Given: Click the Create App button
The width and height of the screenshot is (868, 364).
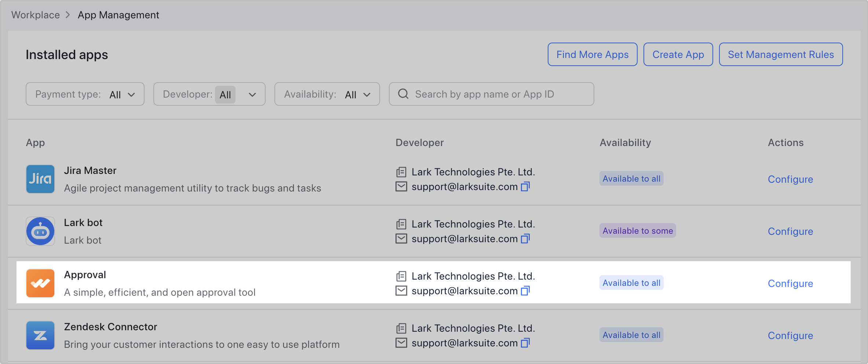Looking at the screenshot, I should pyautogui.click(x=678, y=54).
